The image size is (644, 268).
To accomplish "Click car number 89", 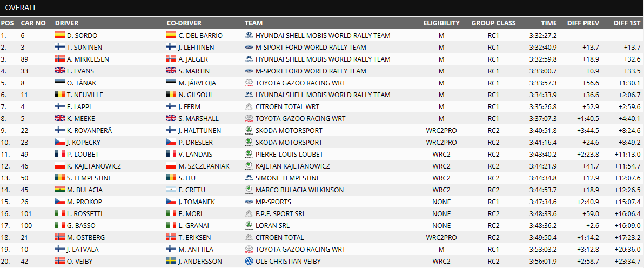I will click(x=24, y=59).
